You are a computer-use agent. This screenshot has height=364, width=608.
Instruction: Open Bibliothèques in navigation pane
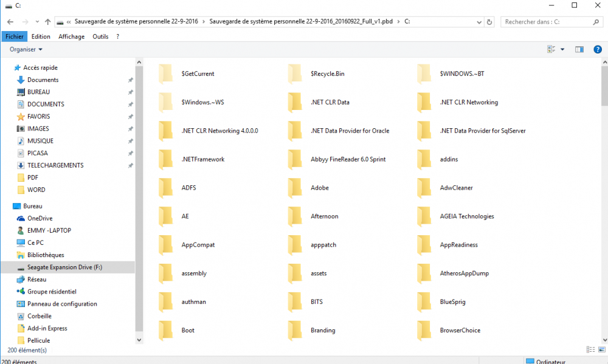[46, 255]
